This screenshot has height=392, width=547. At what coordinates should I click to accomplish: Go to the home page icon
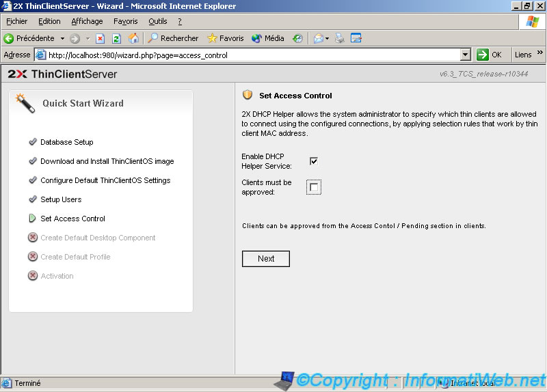click(133, 38)
